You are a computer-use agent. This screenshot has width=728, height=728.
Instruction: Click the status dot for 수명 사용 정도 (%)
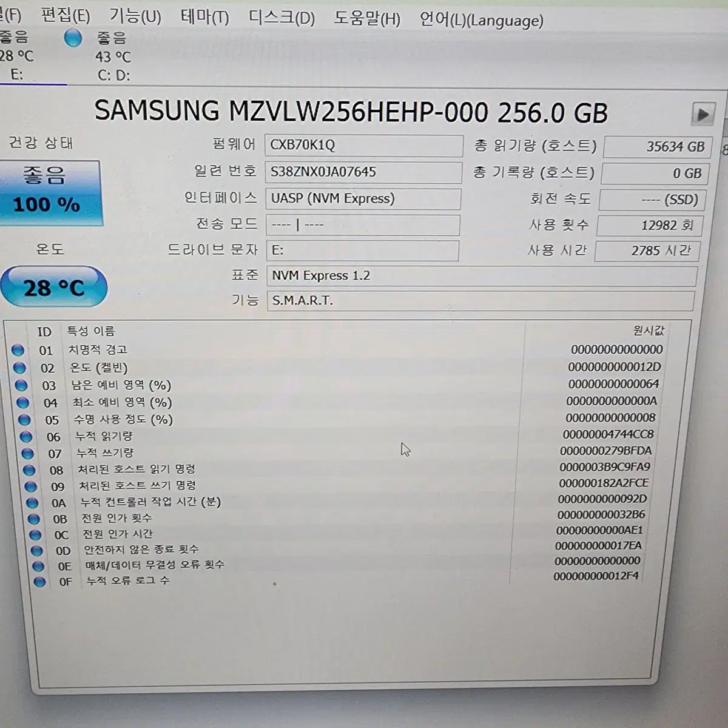tap(24, 420)
